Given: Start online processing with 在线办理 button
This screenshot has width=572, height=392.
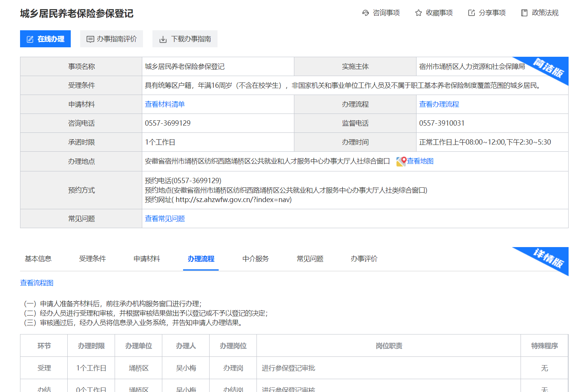Looking at the screenshot, I should 45,39.
